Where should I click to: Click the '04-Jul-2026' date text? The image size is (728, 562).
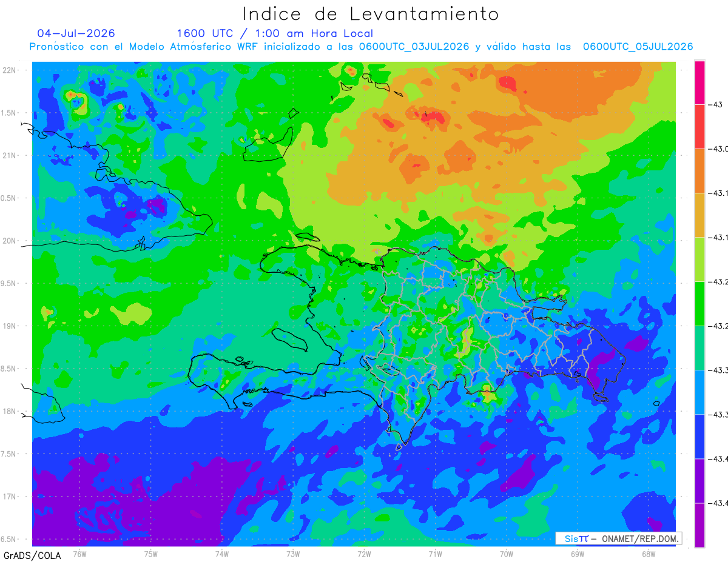[x=76, y=33]
